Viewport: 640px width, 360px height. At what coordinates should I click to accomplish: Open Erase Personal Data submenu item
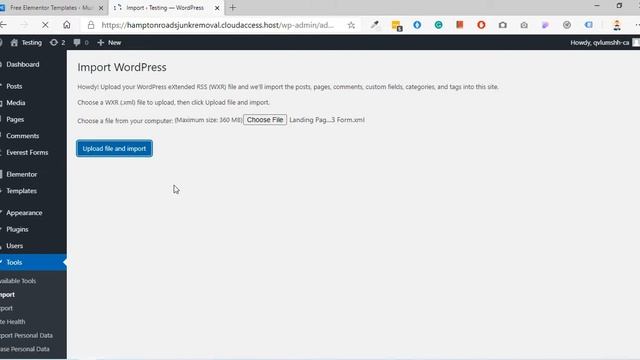(25, 349)
